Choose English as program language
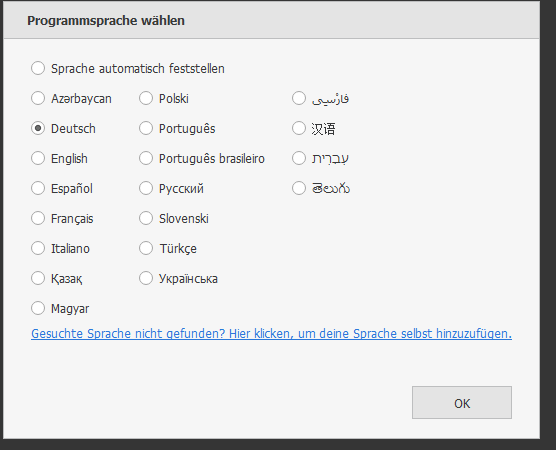The width and height of the screenshot is (556, 450). coord(38,158)
